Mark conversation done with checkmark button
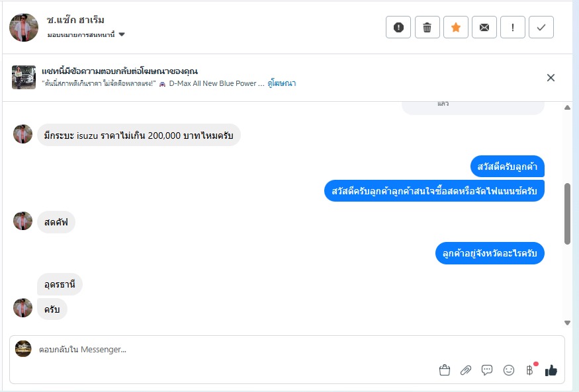Screen dimensions: 579x392 pos(541,27)
